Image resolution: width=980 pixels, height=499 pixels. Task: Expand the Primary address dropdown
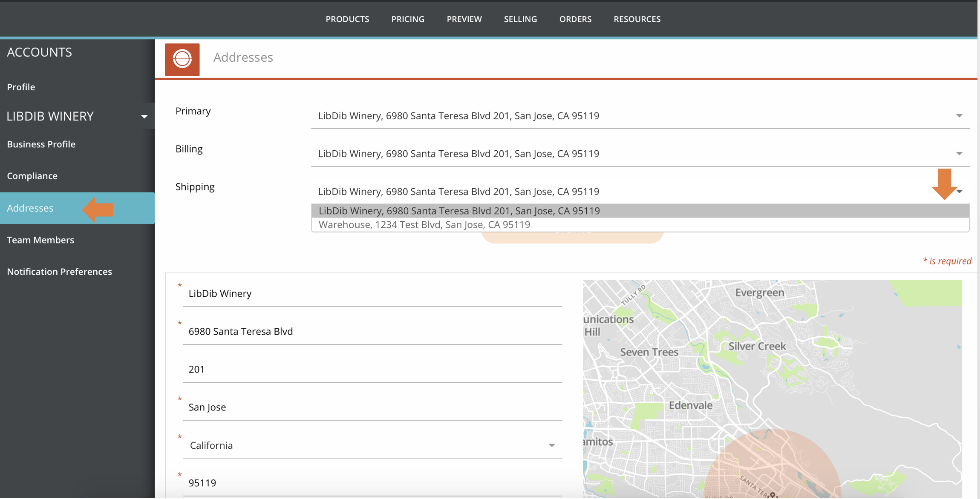[x=640, y=116]
